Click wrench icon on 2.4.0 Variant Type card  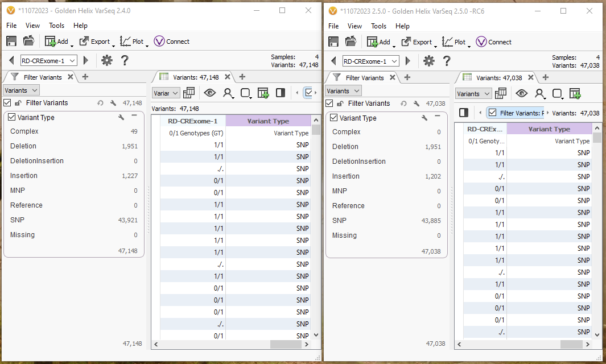coord(121,117)
